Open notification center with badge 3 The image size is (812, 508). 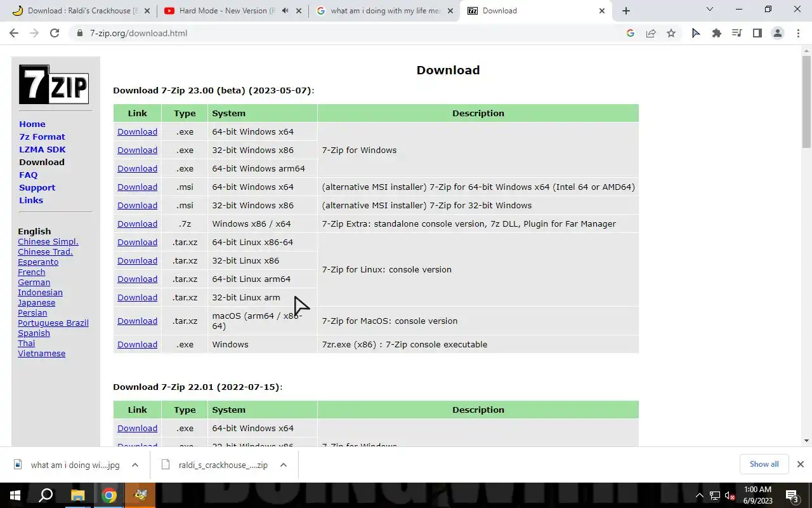(792, 496)
